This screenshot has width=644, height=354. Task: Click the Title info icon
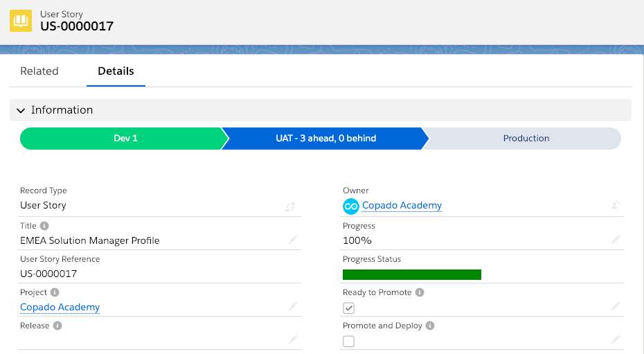(x=44, y=226)
